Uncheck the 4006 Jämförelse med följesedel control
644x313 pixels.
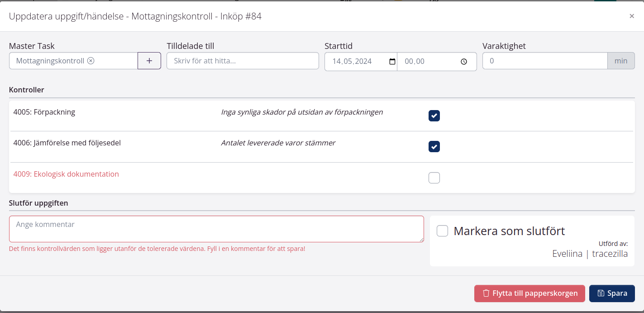(434, 146)
